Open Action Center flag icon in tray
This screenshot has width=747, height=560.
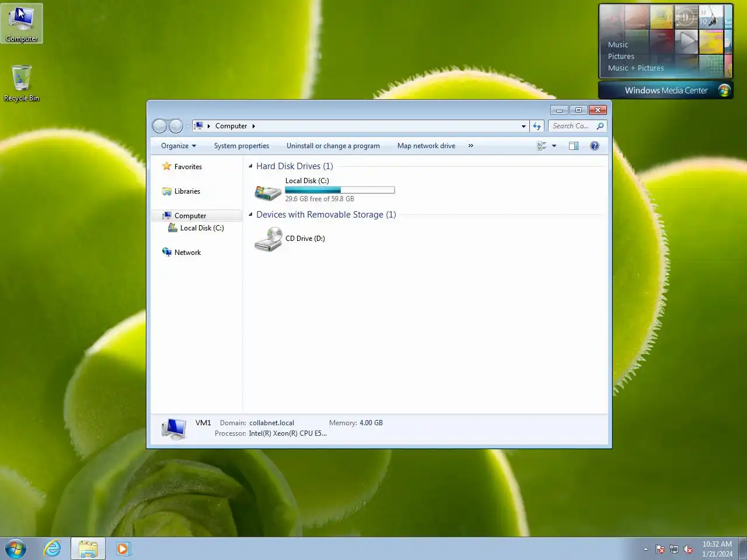click(660, 549)
